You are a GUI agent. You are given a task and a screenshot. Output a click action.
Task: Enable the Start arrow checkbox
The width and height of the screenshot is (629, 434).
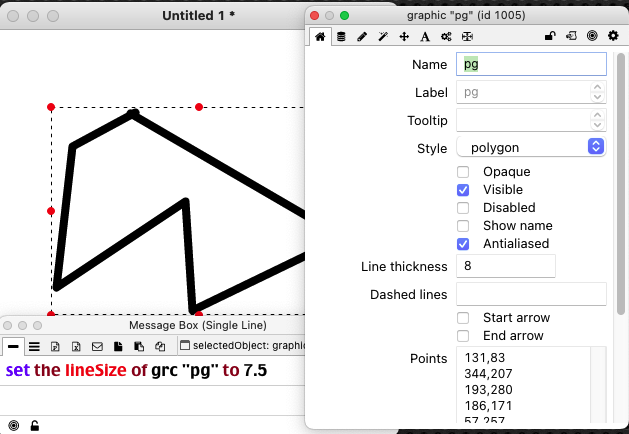tap(463, 318)
